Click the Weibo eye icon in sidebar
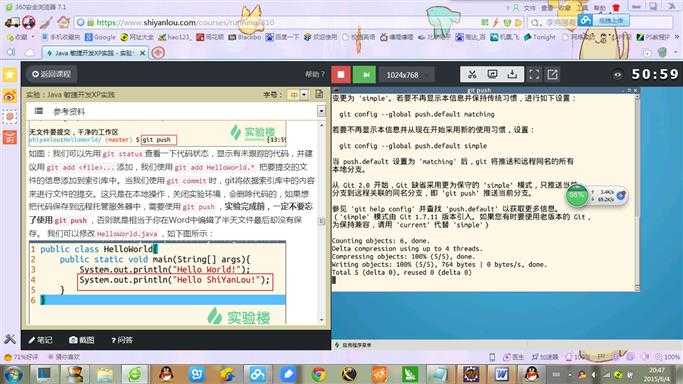 coord(10,96)
